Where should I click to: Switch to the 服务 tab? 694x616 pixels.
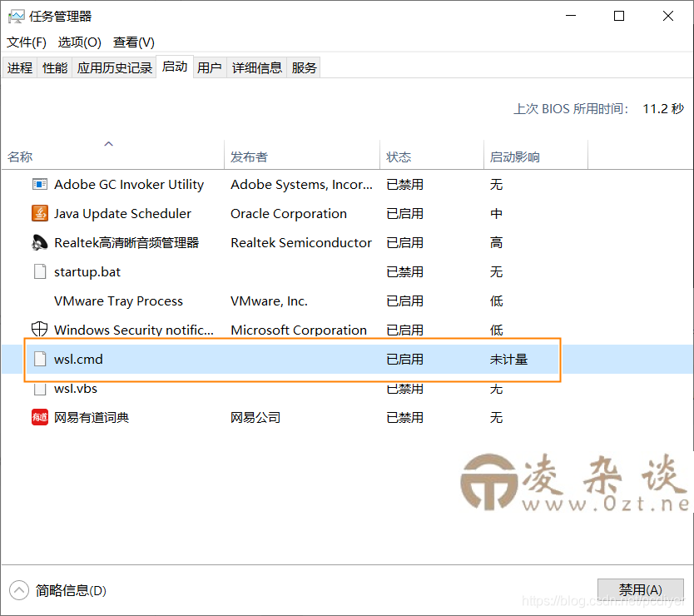(304, 67)
